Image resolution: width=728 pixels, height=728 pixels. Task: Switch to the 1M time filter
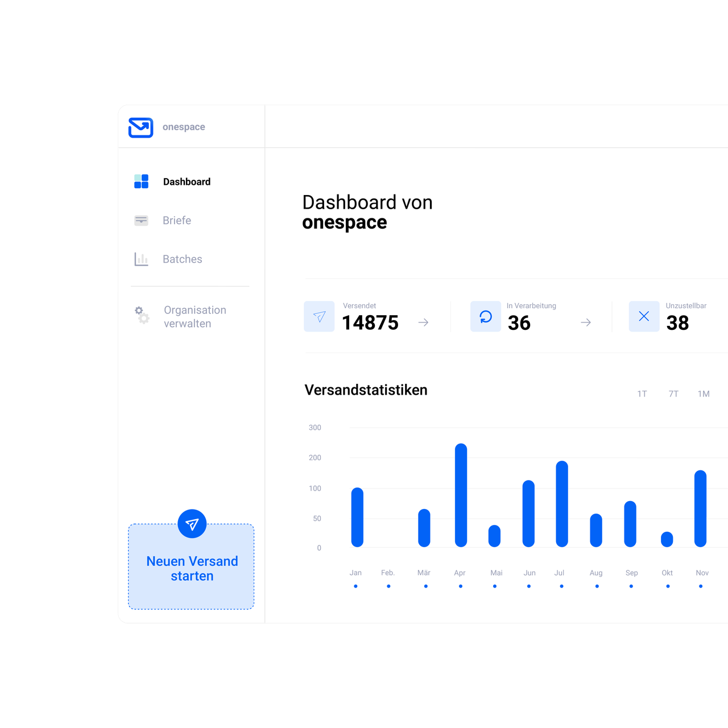pyautogui.click(x=704, y=393)
